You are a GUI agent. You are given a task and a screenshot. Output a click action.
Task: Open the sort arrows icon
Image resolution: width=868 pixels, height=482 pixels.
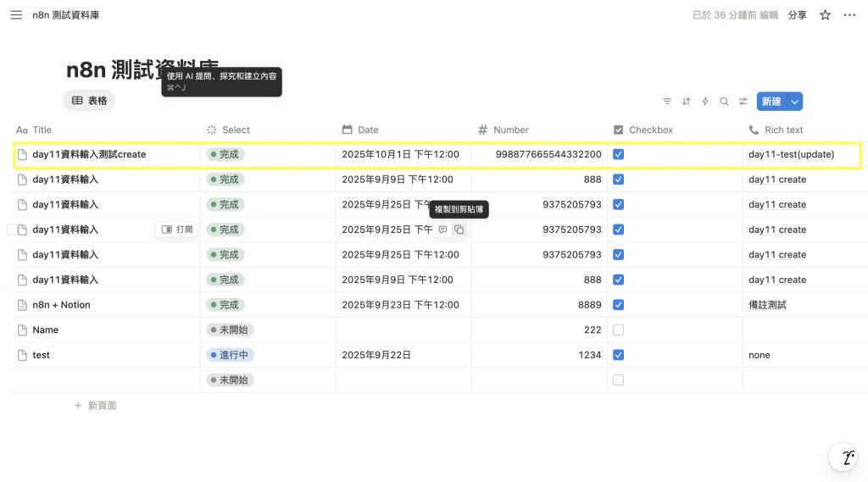point(686,102)
